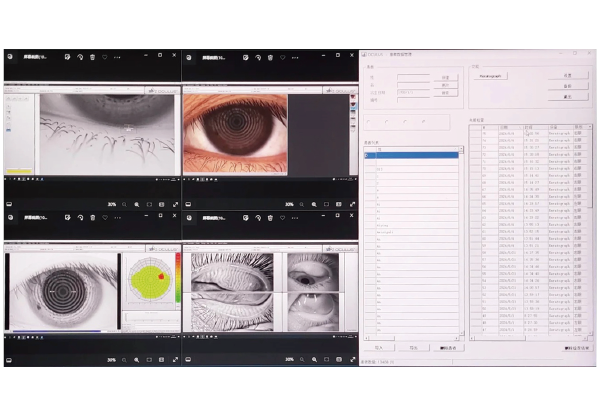Open the three-dots menu in meibography photo window

(295, 218)
